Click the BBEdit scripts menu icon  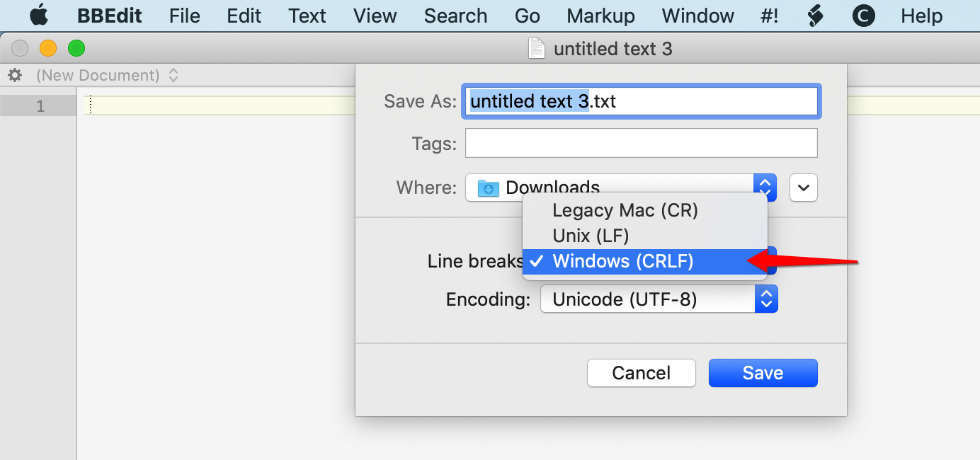tap(815, 15)
